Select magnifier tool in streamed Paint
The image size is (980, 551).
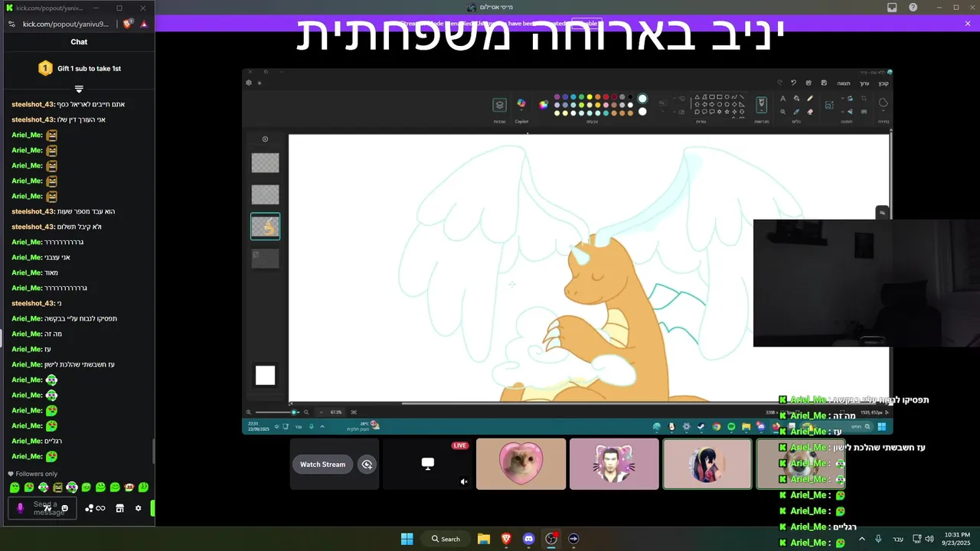(x=782, y=112)
